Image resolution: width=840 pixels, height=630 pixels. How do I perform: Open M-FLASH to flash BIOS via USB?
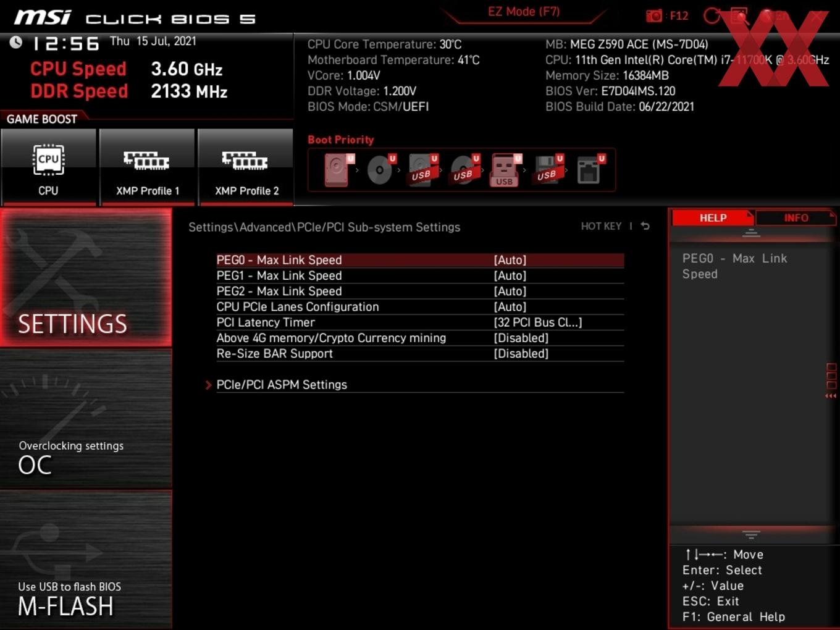click(86, 560)
